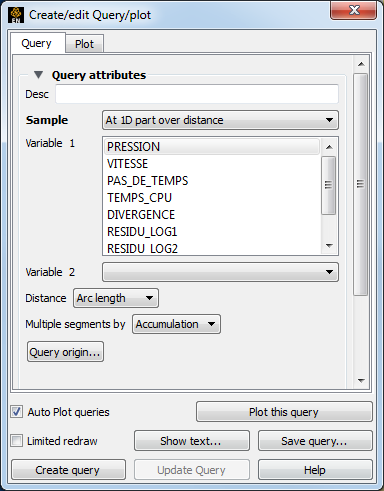Select RESIDU_LOG1 in Variable 1 list
This screenshot has height=491, width=384.
[x=212, y=232]
